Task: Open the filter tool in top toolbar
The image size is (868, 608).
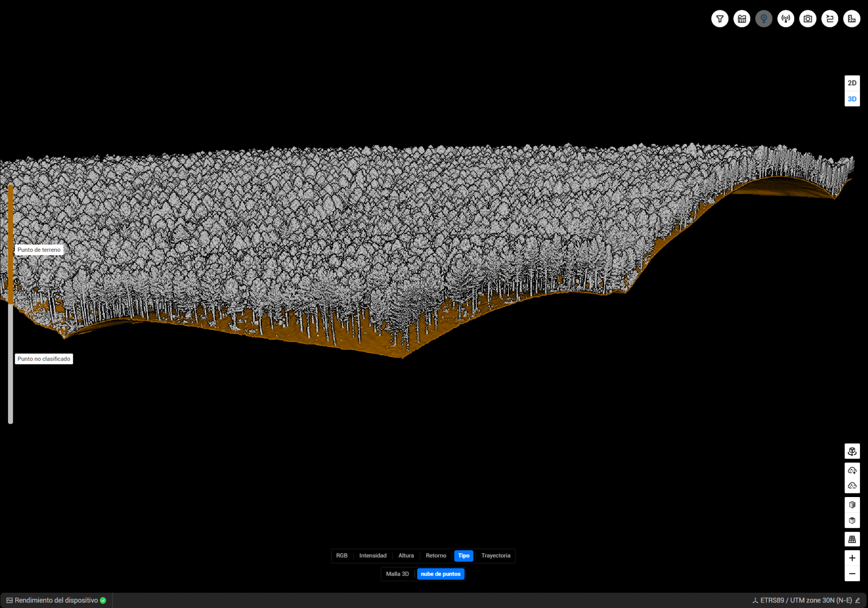Action: click(720, 19)
